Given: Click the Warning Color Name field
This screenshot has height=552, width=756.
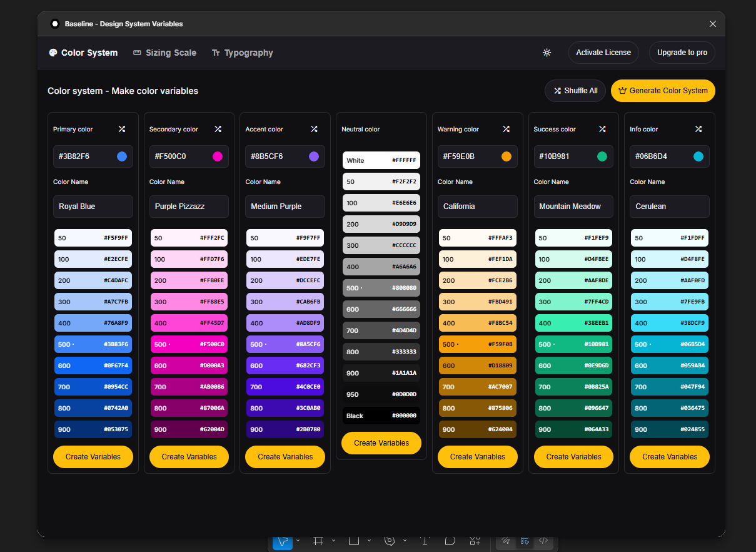Looking at the screenshot, I should pos(478,207).
